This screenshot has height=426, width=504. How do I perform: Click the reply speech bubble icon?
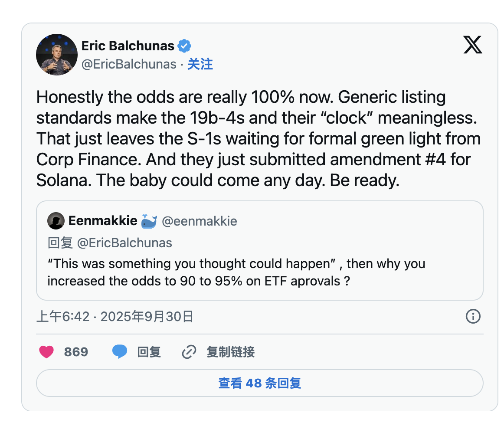tap(120, 352)
